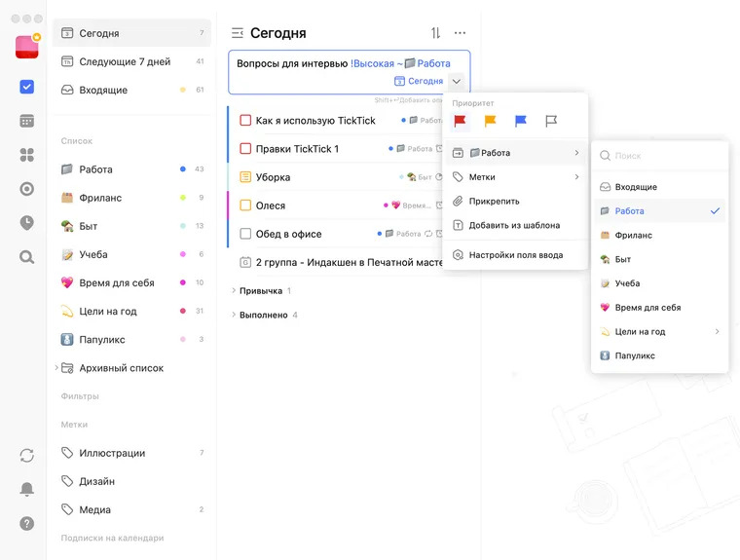Click the sort tasks icon
Viewport: 740px width, 560px height.
point(435,33)
